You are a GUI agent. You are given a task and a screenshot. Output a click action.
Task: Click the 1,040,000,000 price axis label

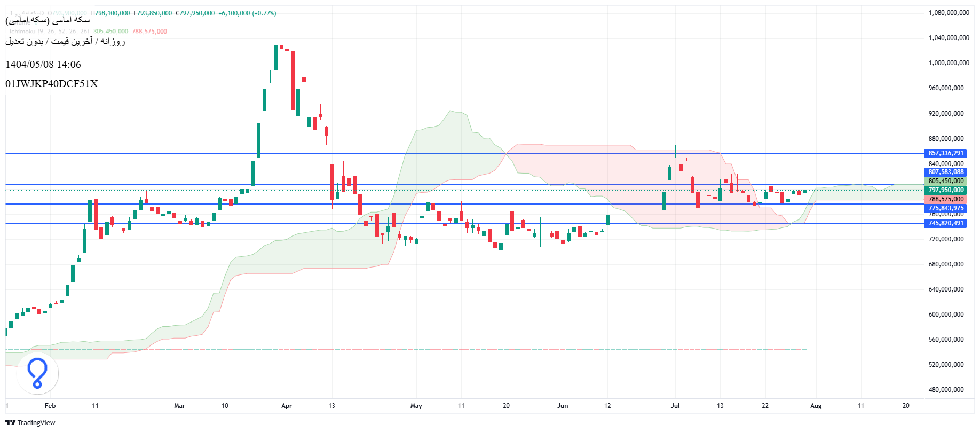pos(949,38)
